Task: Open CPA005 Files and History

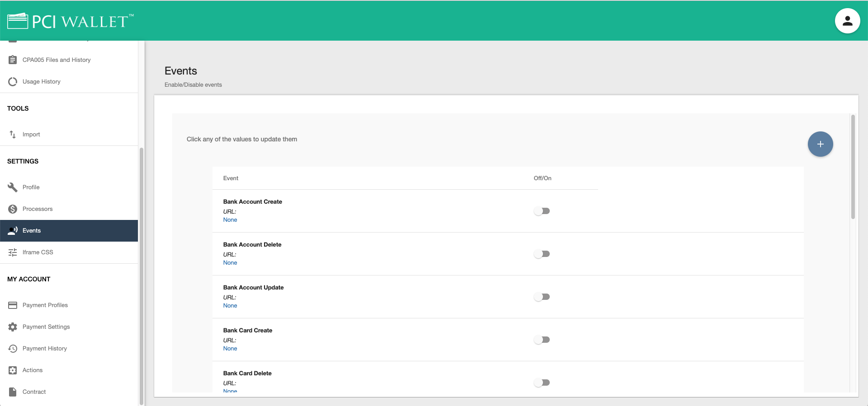Action: tap(69, 60)
